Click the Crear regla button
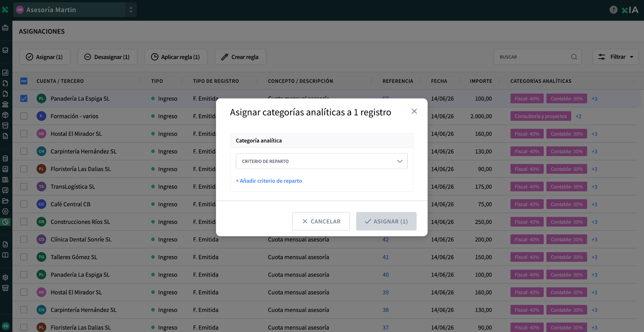 coord(240,57)
